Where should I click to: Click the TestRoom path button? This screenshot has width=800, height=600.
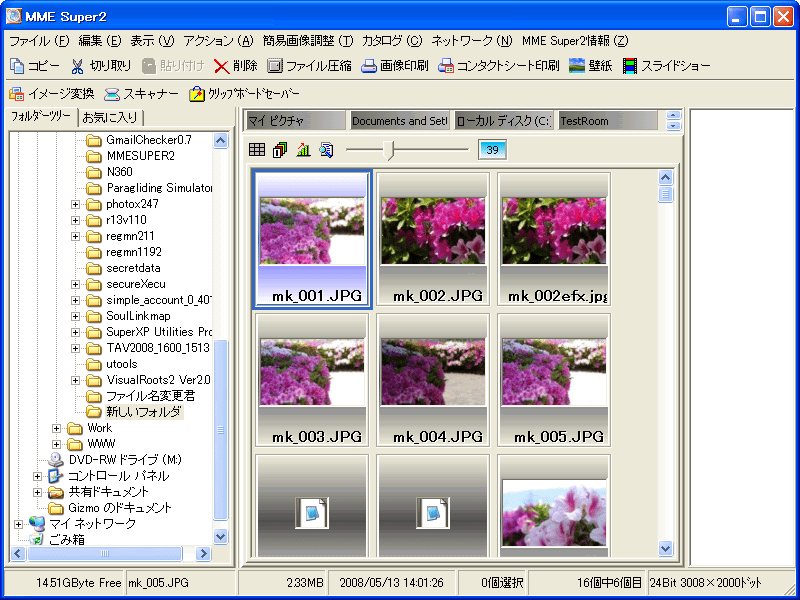coord(607,121)
